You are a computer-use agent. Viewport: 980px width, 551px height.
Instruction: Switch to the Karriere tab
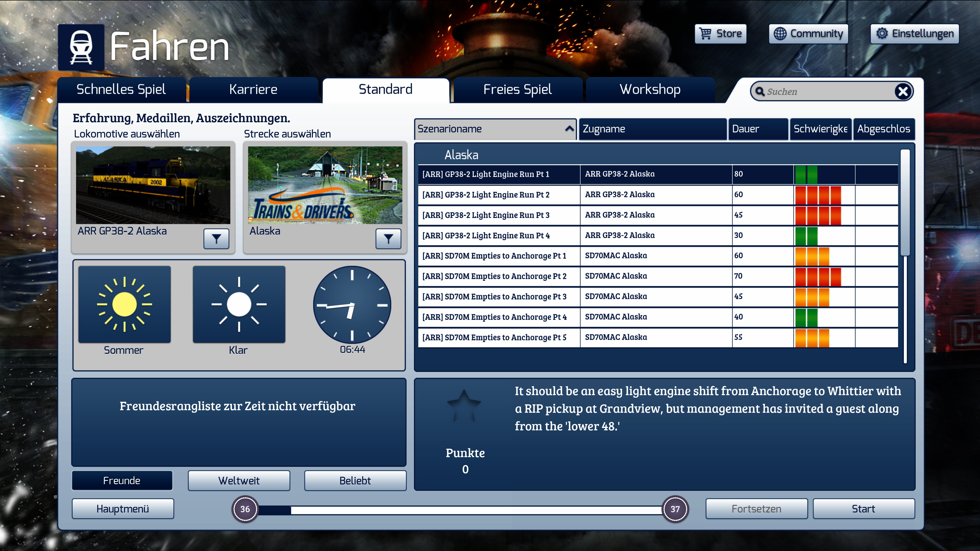253,89
